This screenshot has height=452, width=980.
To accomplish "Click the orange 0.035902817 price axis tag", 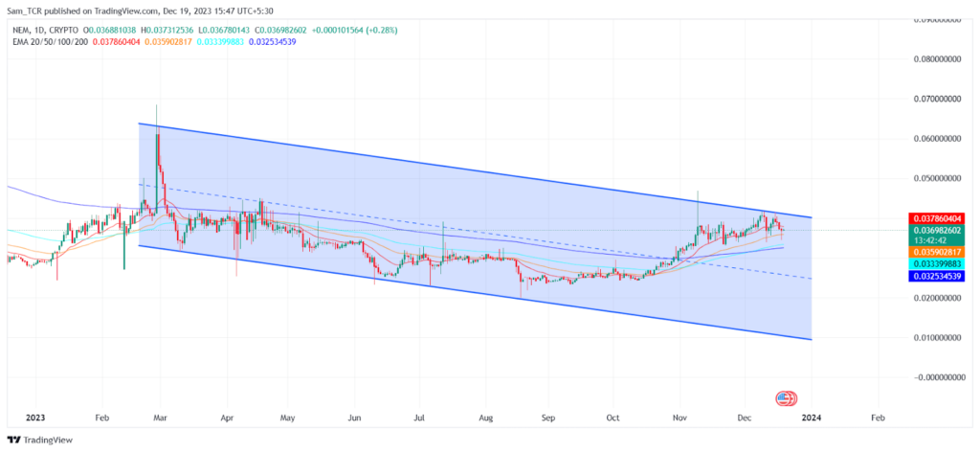I will pyautogui.click(x=935, y=253).
